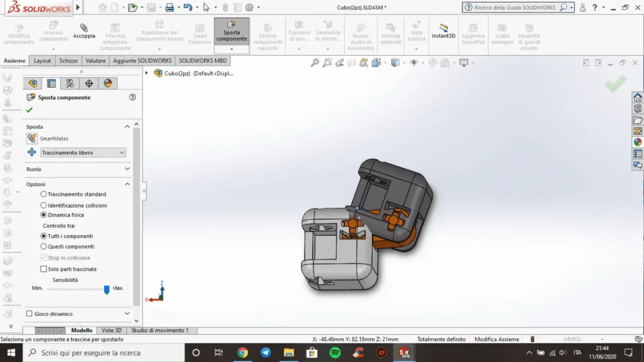
Task: Collapse the Opzioni section
Action: pyautogui.click(x=127, y=184)
